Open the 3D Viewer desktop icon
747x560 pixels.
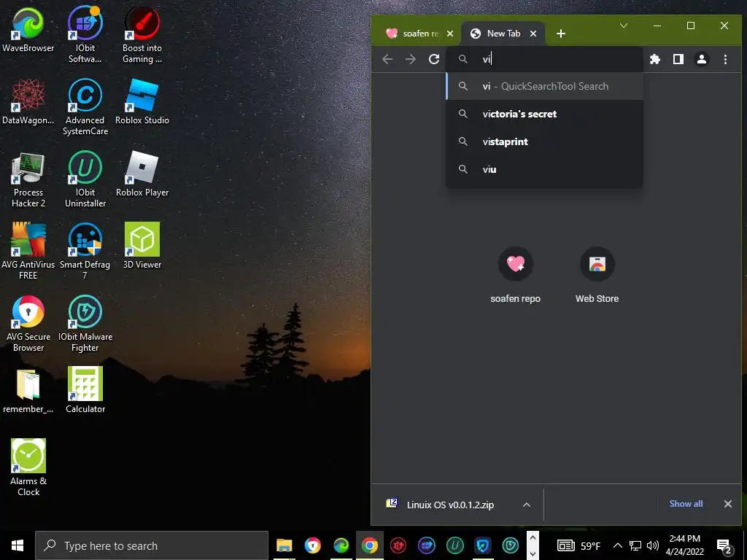pos(142,246)
